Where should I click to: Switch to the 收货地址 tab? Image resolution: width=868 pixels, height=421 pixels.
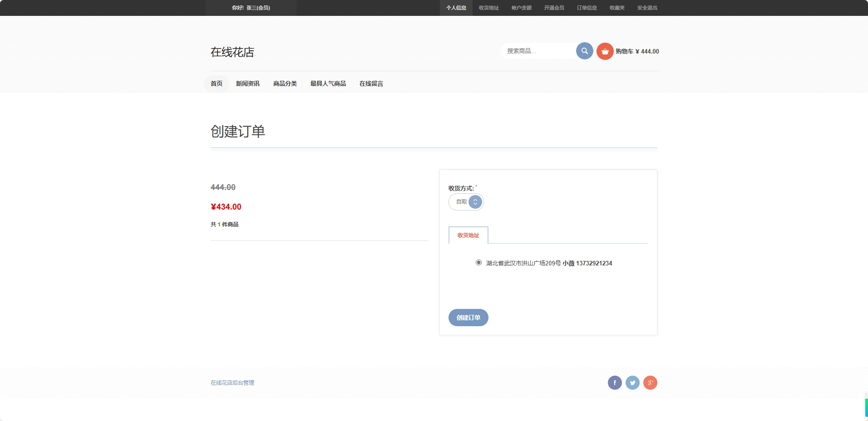(468, 235)
